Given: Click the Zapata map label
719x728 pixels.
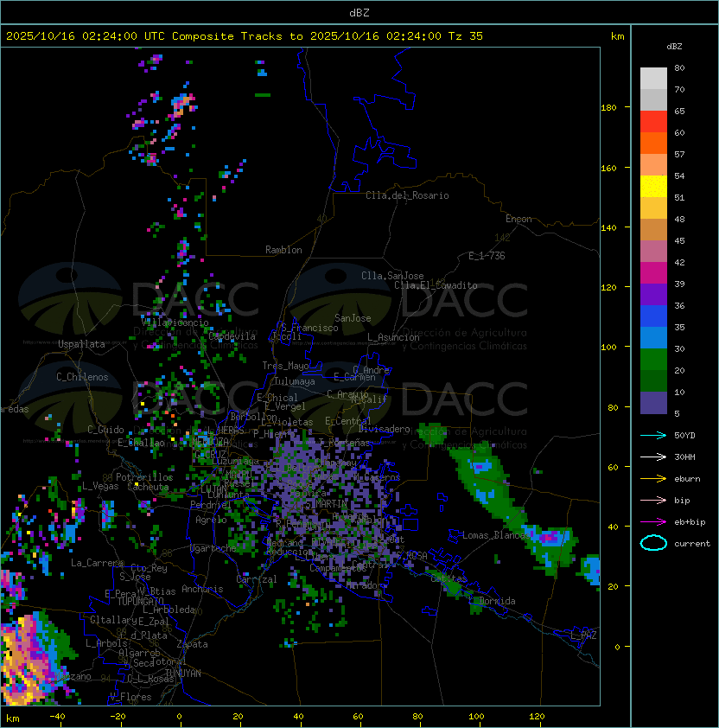Looking at the screenshot, I should [x=192, y=644].
